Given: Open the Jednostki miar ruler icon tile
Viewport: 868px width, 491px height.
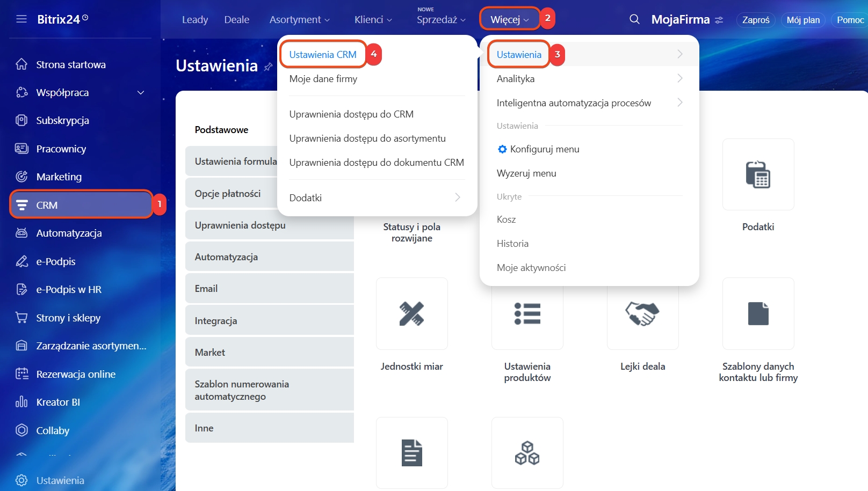Looking at the screenshot, I should coord(411,314).
